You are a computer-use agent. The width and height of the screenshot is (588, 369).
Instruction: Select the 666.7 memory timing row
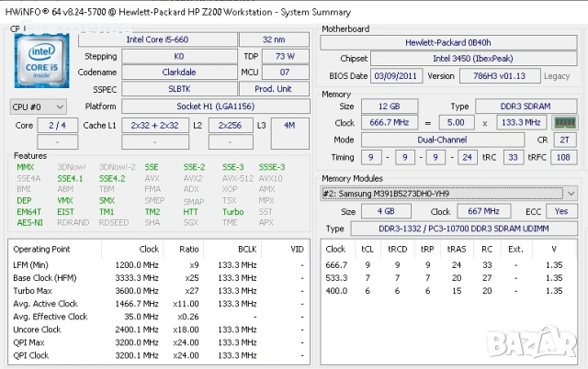coord(448,265)
